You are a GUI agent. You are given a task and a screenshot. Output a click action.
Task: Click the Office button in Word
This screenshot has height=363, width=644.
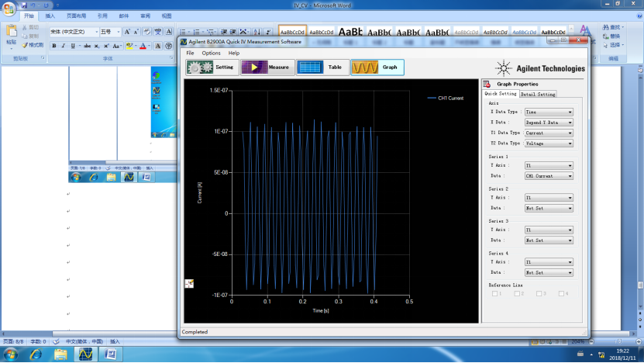[9, 9]
